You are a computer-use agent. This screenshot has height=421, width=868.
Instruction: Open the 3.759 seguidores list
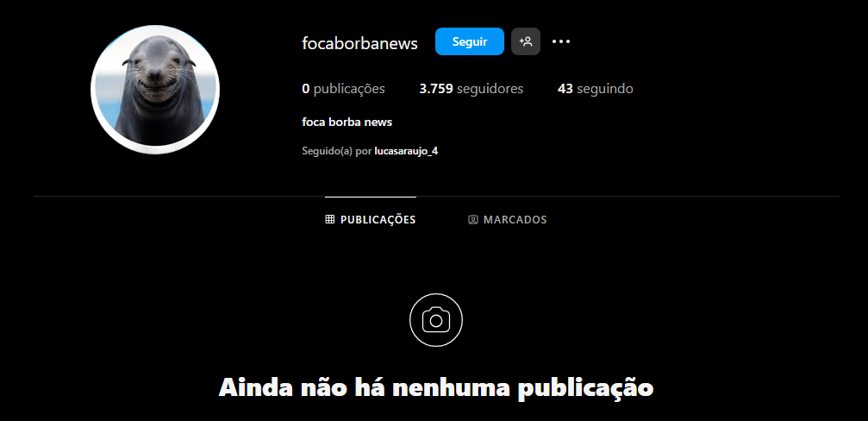point(471,89)
